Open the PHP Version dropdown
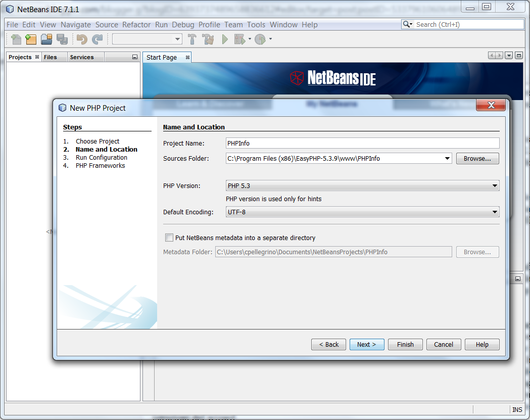Viewport: 530px width, 420px height. (x=495, y=185)
